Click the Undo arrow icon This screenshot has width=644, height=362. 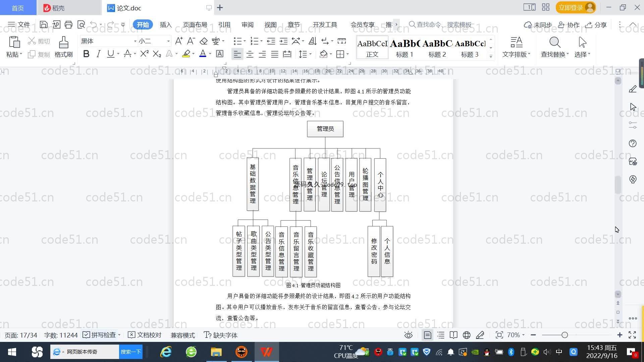tap(94, 24)
